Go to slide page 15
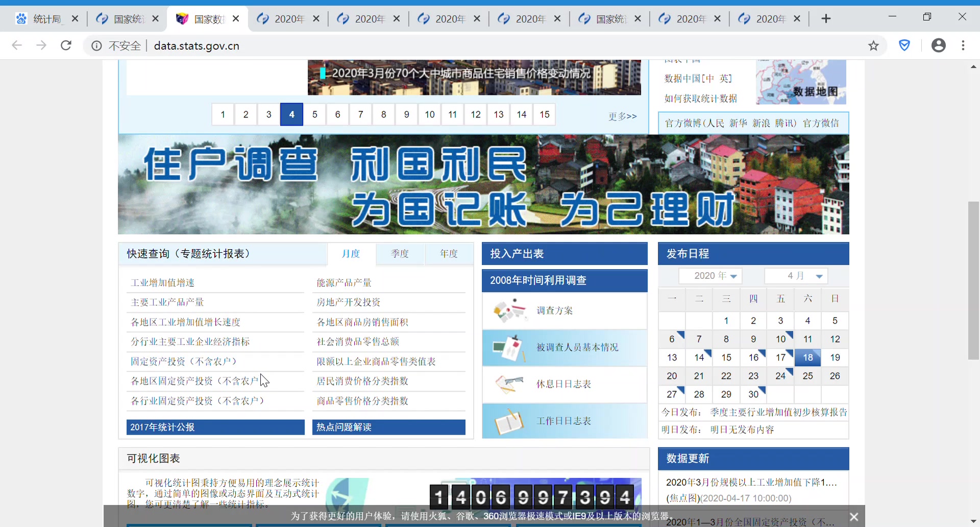The width and height of the screenshot is (980, 527). 545,114
